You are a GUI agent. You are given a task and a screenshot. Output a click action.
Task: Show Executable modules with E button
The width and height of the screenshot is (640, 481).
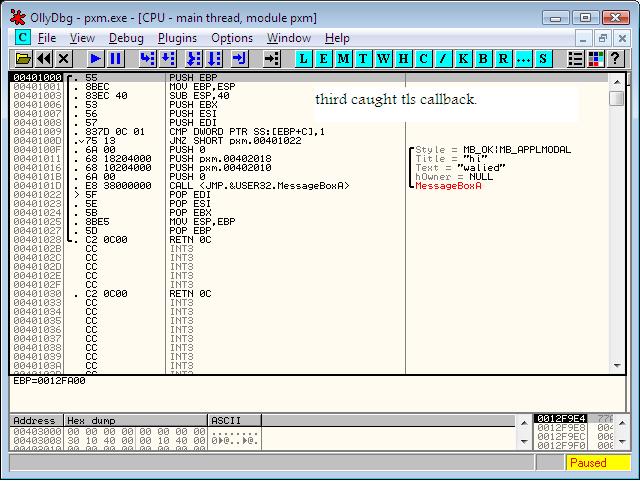click(323, 59)
